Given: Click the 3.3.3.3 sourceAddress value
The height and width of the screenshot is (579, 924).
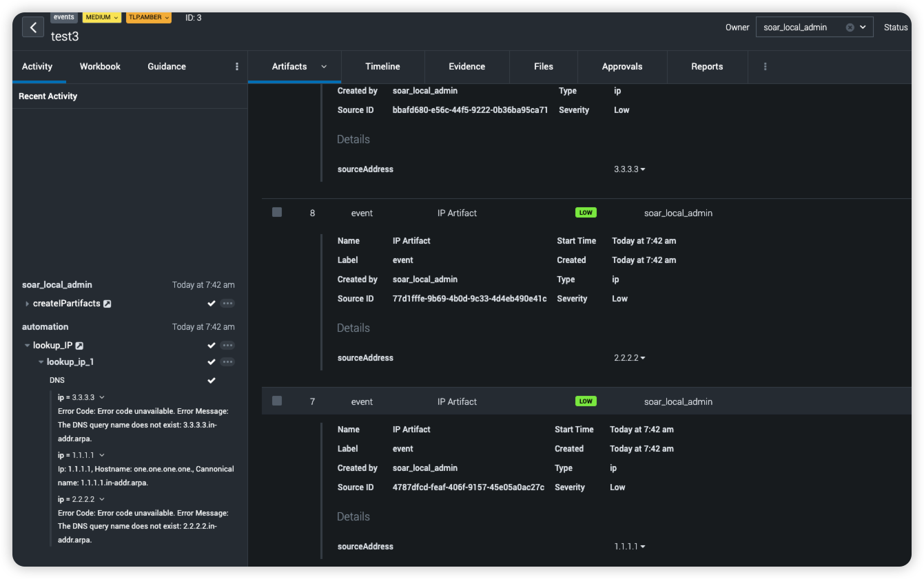Looking at the screenshot, I should tap(626, 169).
